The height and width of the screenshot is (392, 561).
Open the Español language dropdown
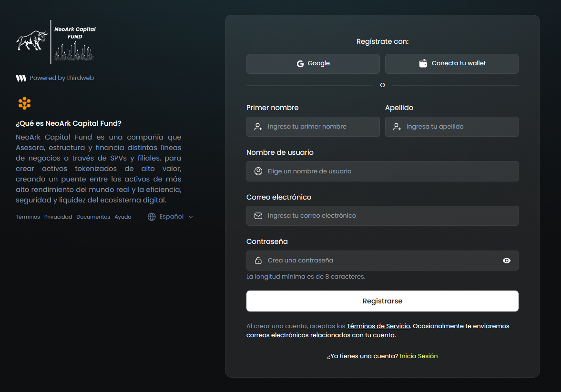171,217
